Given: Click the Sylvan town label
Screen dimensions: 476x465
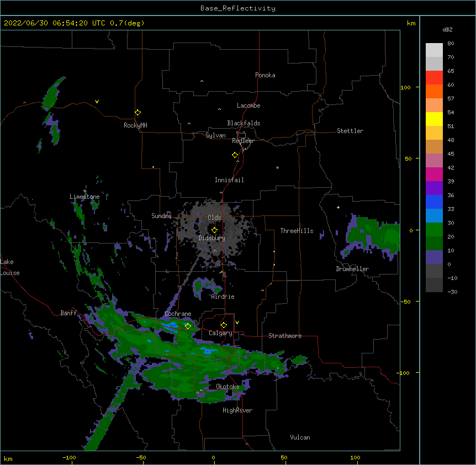Looking at the screenshot, I should tap(215, 135).
